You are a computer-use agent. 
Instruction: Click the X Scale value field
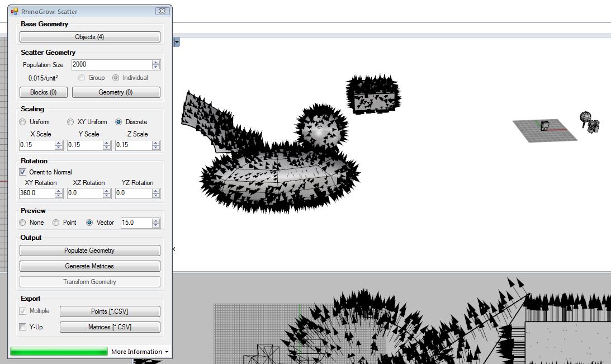pyautogui.click(x=37, y=145)
